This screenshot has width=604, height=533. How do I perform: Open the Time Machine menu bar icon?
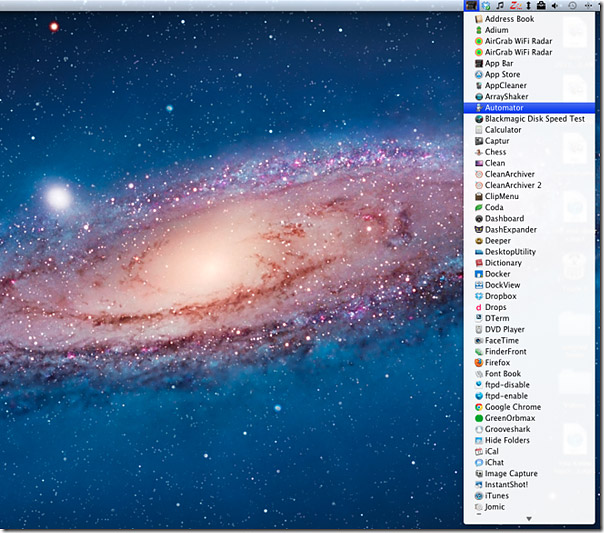(x=572, y=5)
